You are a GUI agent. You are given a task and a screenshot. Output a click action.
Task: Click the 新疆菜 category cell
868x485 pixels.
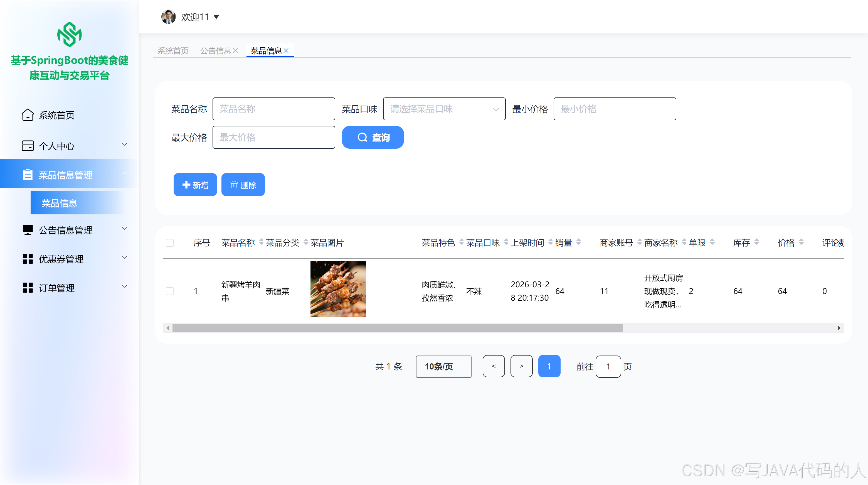(x=277, y=291)
